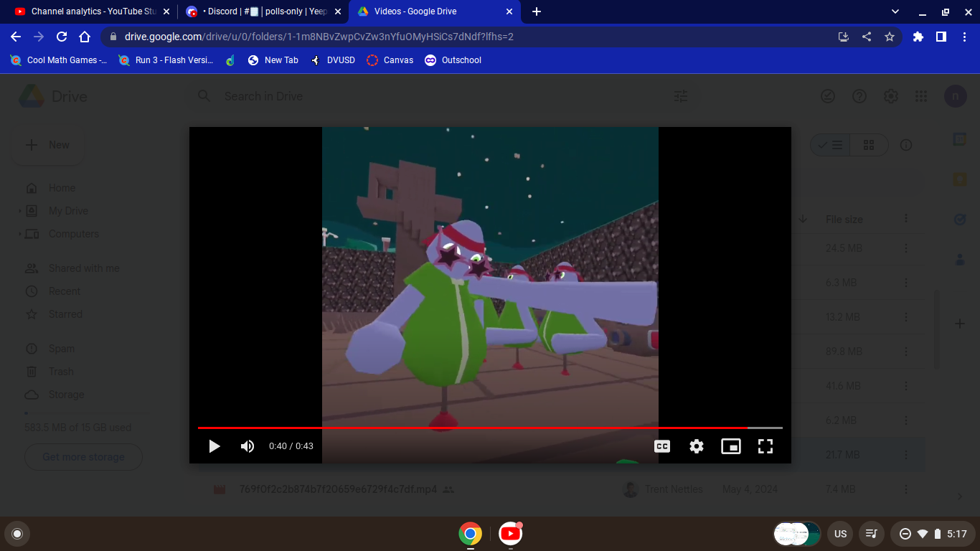This screenshot has width=980, height=551.
Task: Seek along the red video progress bar
Action: 490,428
